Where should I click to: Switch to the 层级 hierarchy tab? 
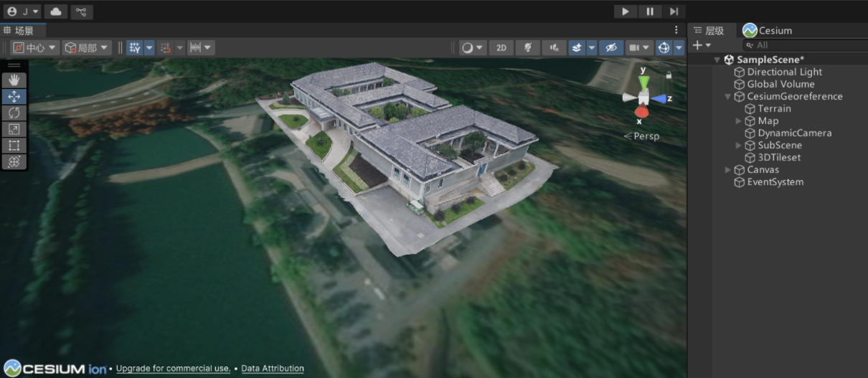pos(710,30)
